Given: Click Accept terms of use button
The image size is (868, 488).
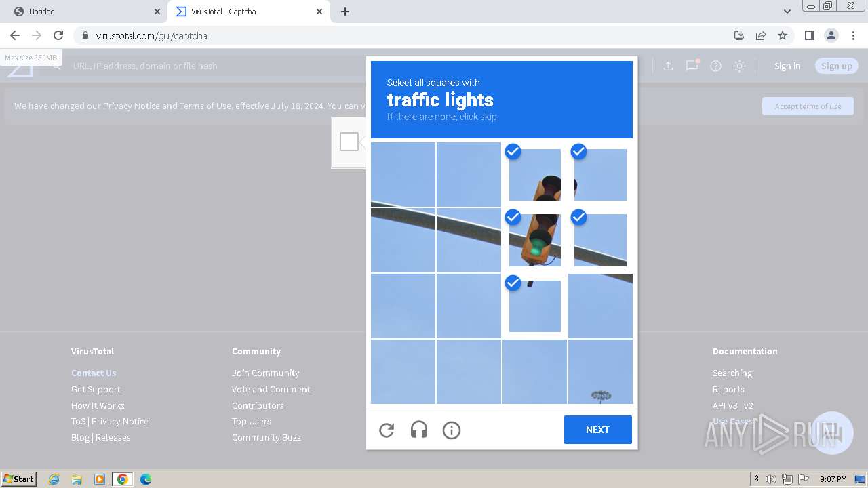Looking at the screenshot, I should [x=808, y=106].
